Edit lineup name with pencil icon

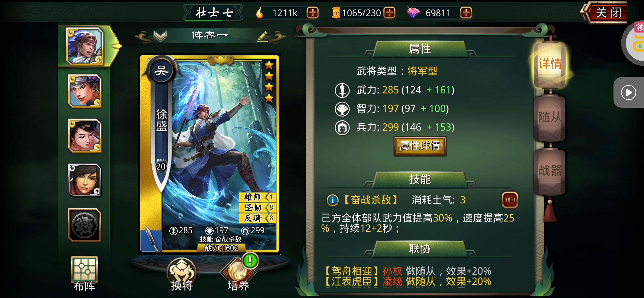click(x=263, y=36)
